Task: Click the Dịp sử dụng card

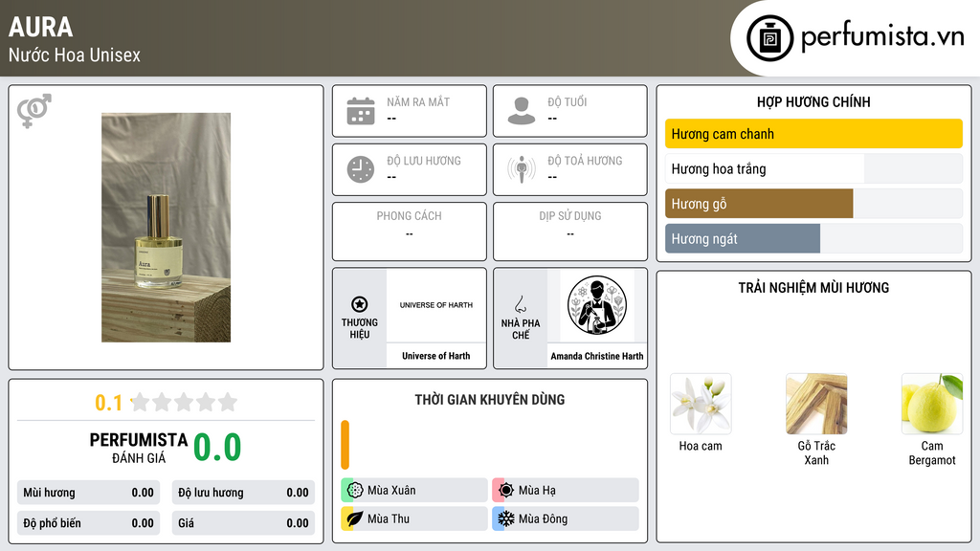Action: pos(570,231)
